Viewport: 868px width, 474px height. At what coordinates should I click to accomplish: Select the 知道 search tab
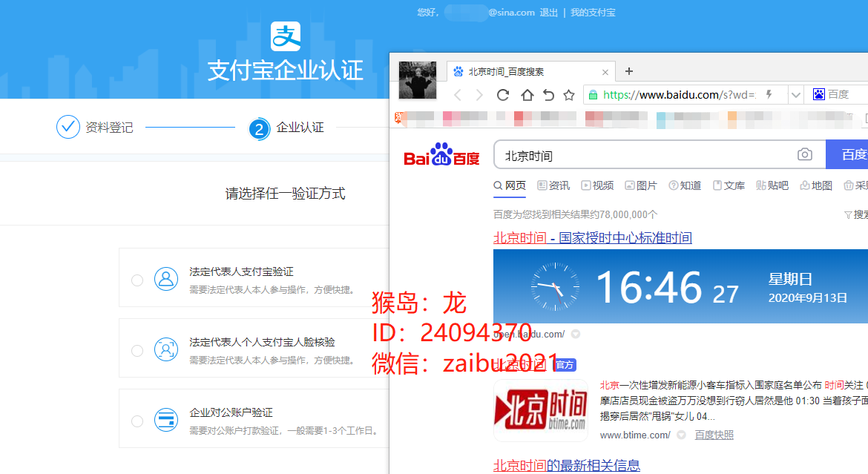(x=685, y=185)
